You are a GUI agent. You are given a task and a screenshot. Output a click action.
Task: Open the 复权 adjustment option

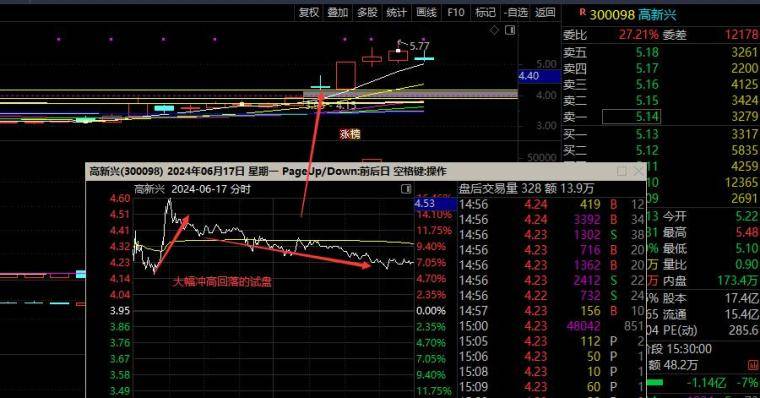pyautogui.click(x=309, y=13)
